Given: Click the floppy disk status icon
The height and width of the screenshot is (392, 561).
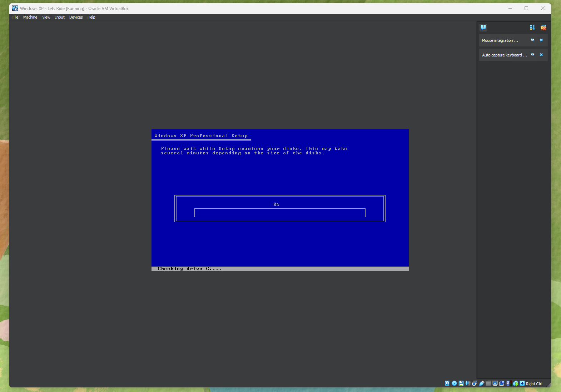Looking at the screenshot, I should pos(461,383).
